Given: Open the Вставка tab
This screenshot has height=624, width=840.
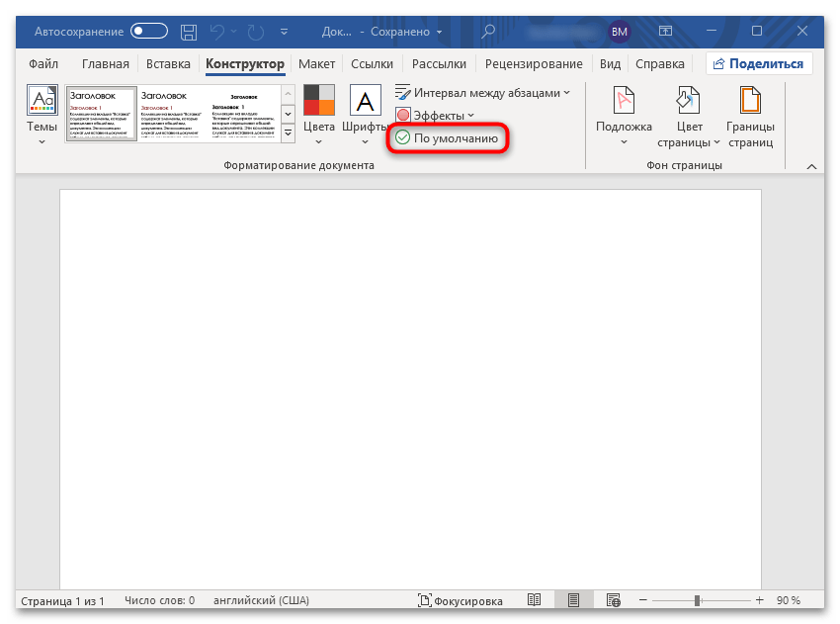Looking at the screenshot, I should click(167, 64).
